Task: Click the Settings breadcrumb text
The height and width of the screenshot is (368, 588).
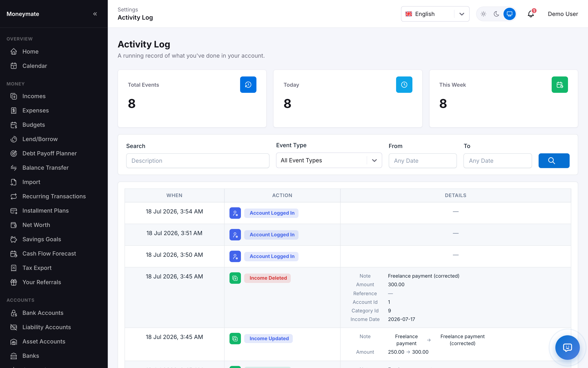Action: pyautogui.click(x=128, y=9)
